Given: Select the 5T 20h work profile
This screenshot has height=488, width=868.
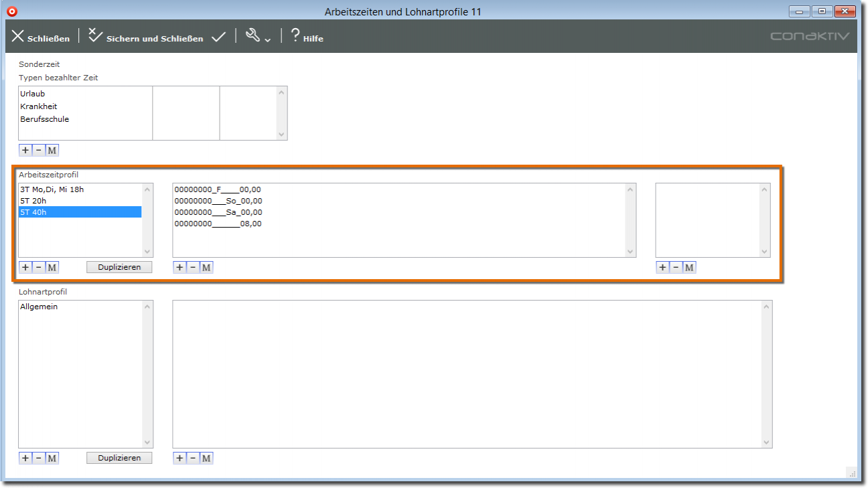Looking at the screenshot, I should 33,201.
